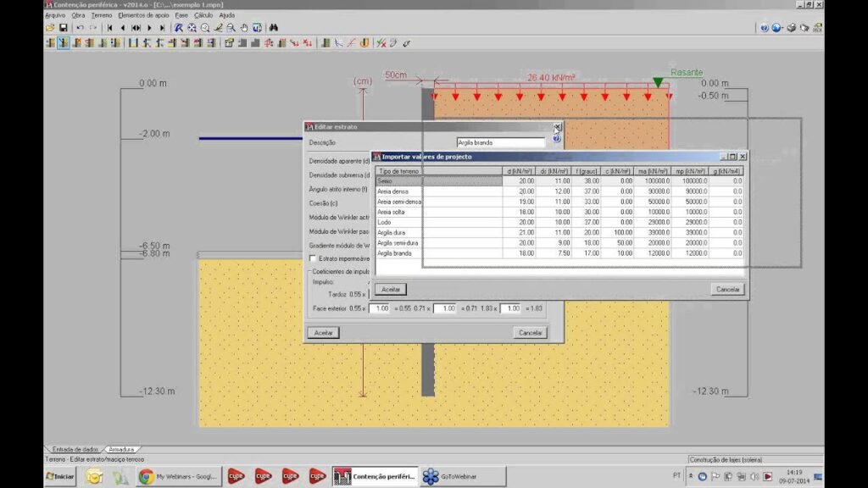Go to the last phase arrow

(163, 28)
